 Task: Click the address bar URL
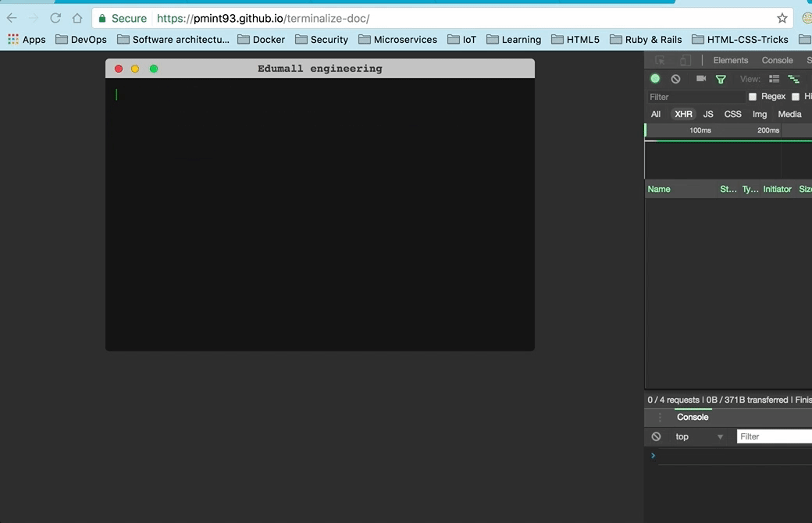tap(263, 19)
